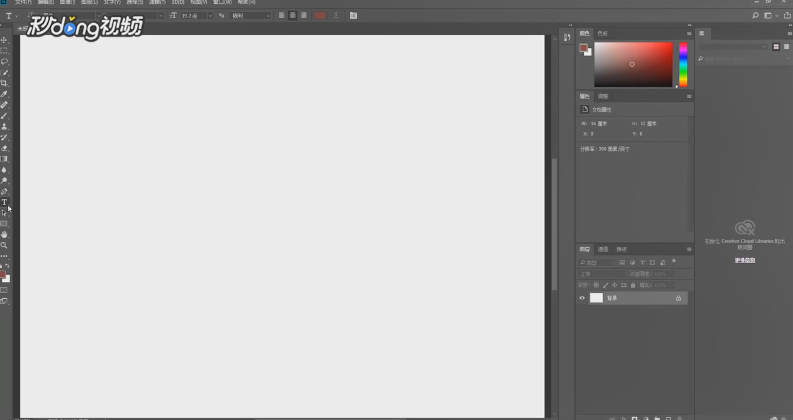Open the tool preset picker arrow
Screen dimensions: 793x420
tap(16, 16)
